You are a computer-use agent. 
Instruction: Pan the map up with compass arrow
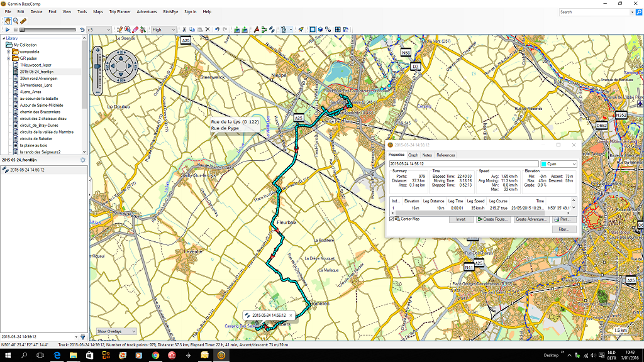point(121,58)
